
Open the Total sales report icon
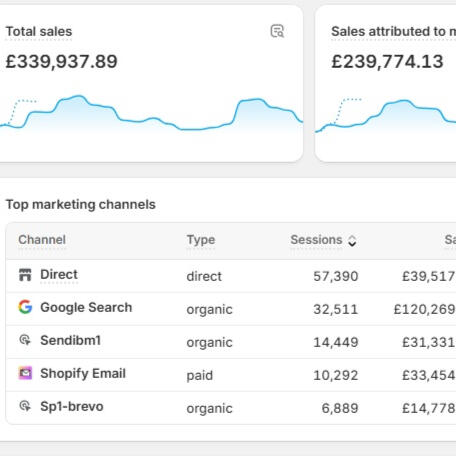tap(277, 31)
